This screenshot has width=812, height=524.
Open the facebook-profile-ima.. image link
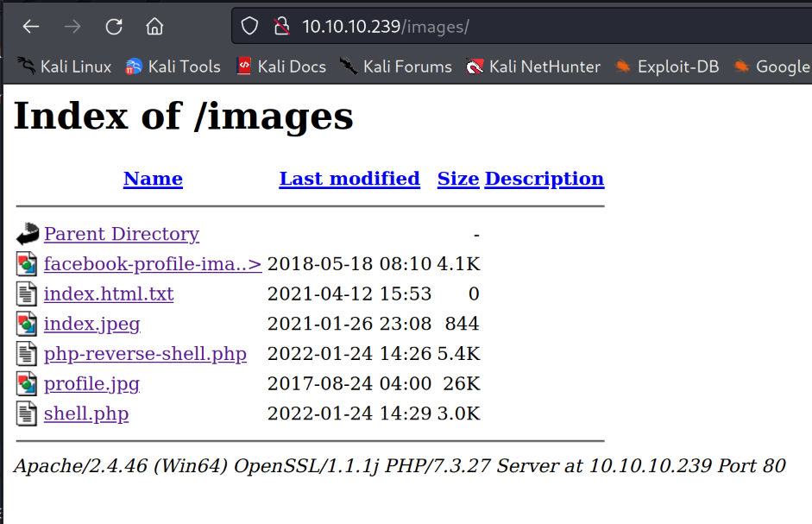[153, 264]
